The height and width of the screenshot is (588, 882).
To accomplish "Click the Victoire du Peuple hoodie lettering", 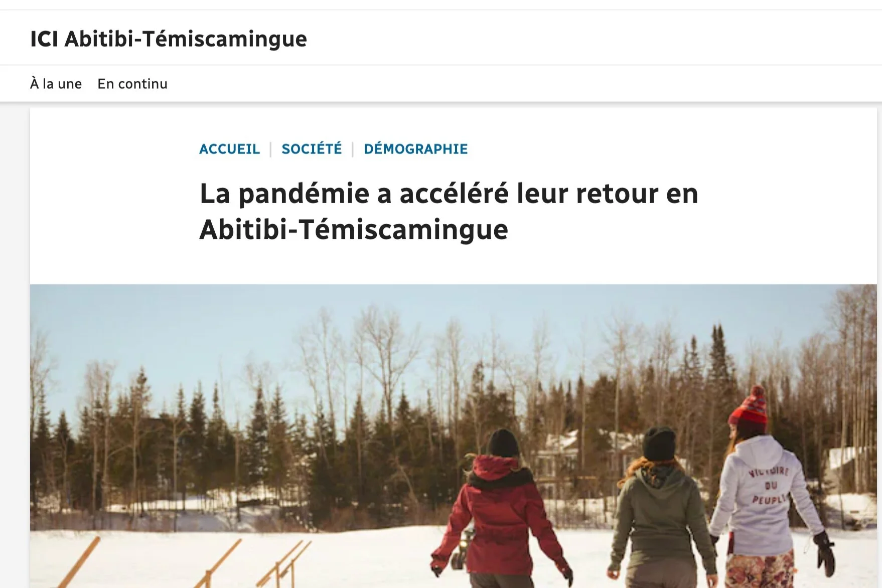I will click(769, 485).
